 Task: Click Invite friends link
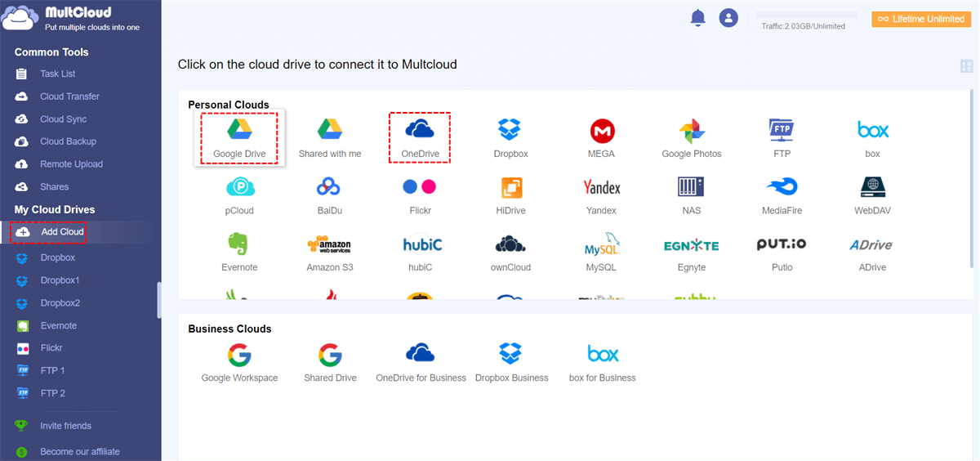pos(65,426)
